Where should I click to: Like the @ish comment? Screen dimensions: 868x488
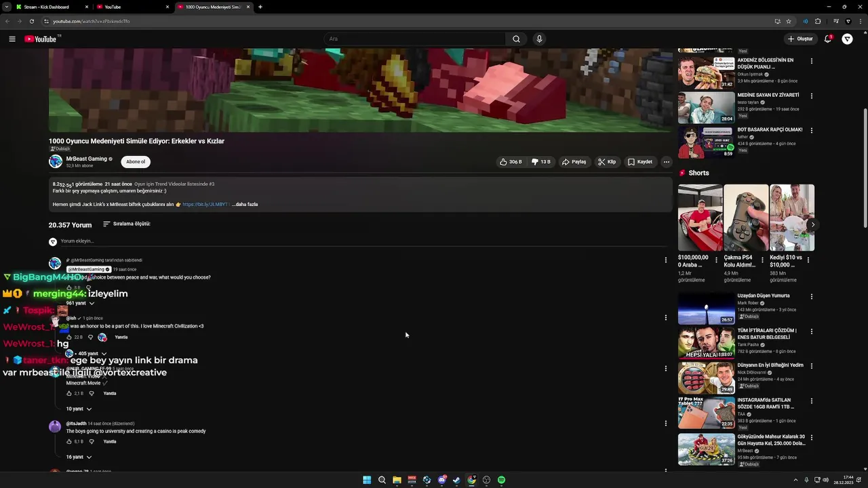tap(69, 337)
